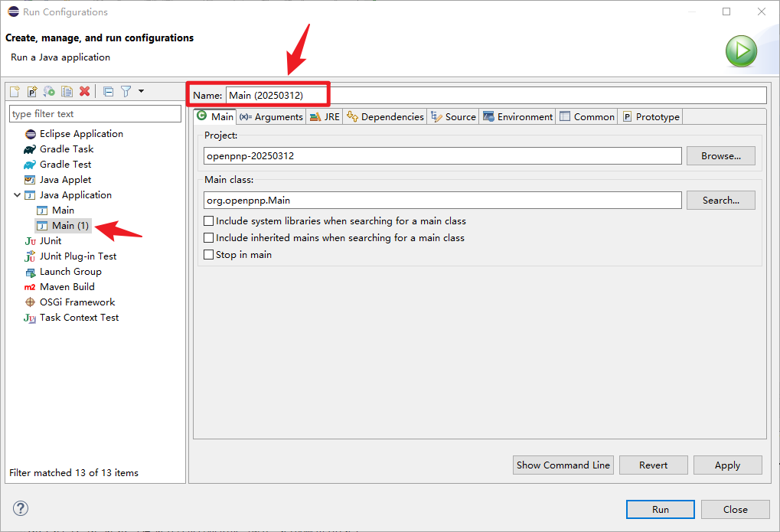Select the Gradle Task configuration type
Image resolution: width=780 pixels, height=532 pixels.
click(x=67, y=149)
